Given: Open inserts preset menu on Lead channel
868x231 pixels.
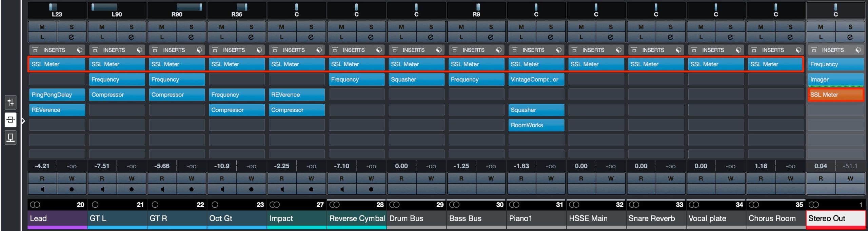Looking at the screenshot, I should [79, 50].
